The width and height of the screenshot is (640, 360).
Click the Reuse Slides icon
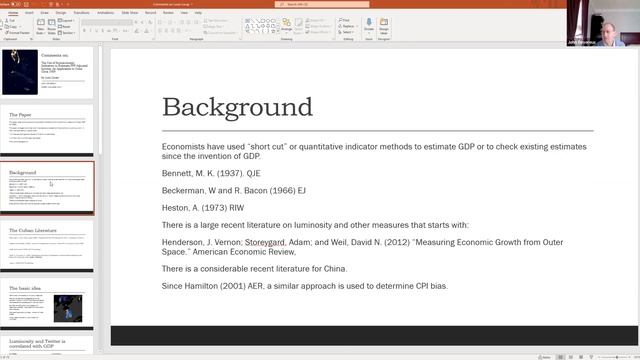click(51, 26)
